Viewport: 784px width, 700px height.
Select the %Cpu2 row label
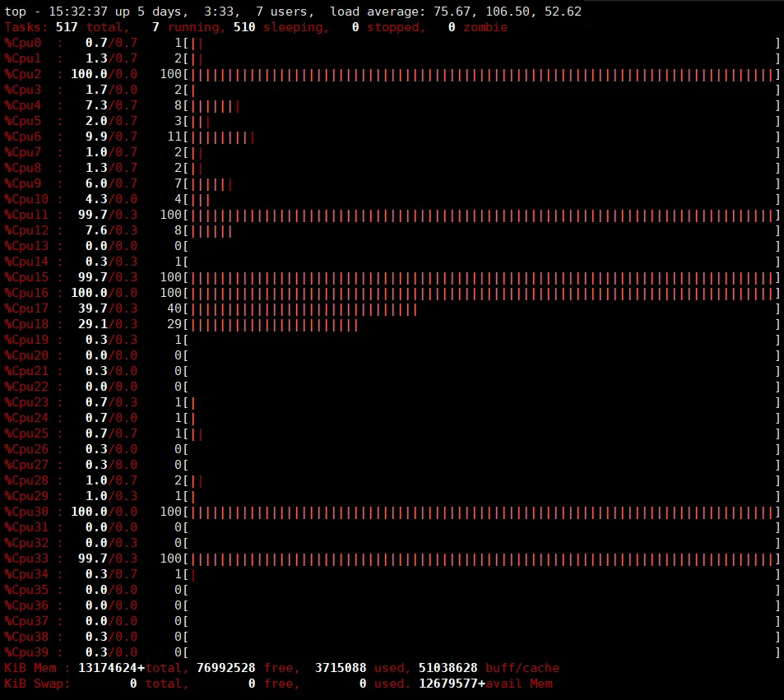(22, 74)
